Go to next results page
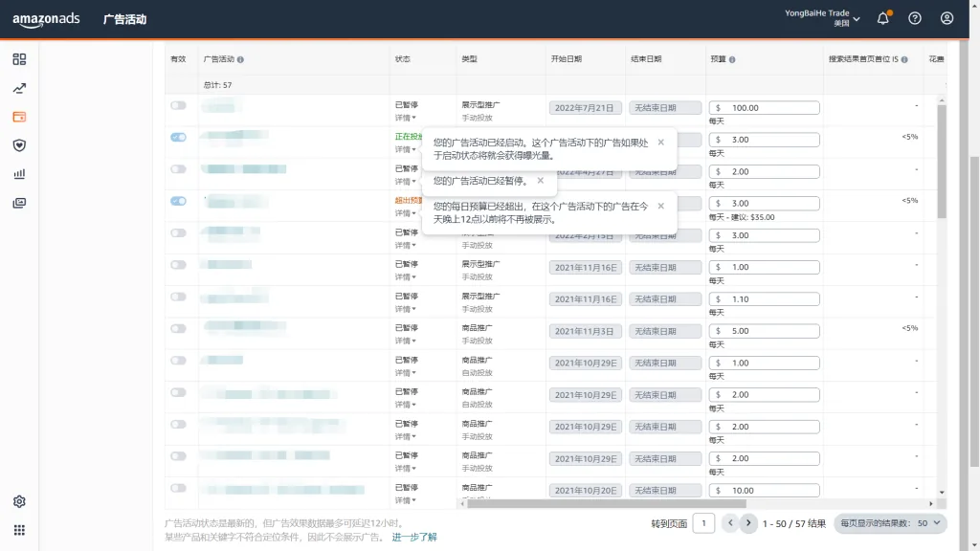Screen dimensions: 980x551 coord(748,523)
